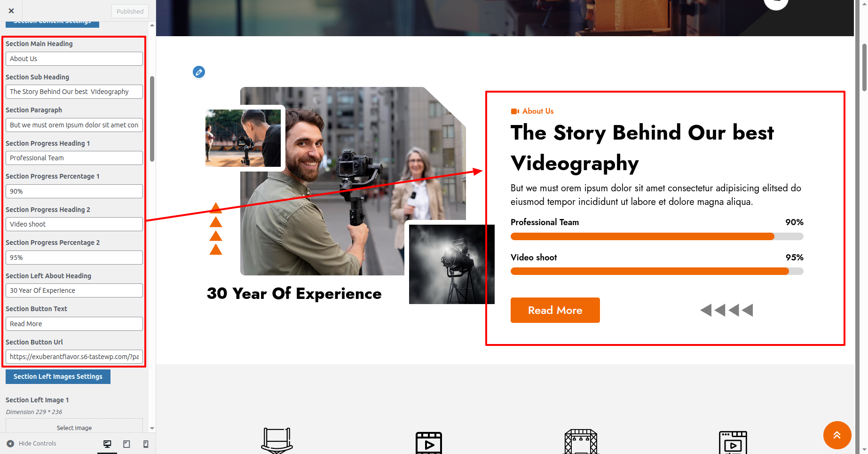The image size is (868, 454).
Task: Click the orange scroll-to-top arrow button
Action: point(837,435)
